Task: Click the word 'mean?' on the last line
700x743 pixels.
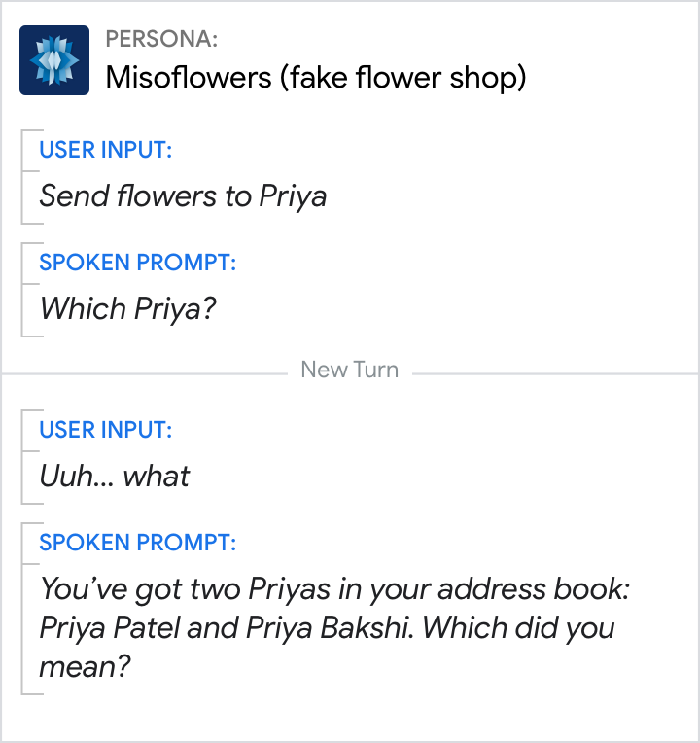Action: click(85, 666)
